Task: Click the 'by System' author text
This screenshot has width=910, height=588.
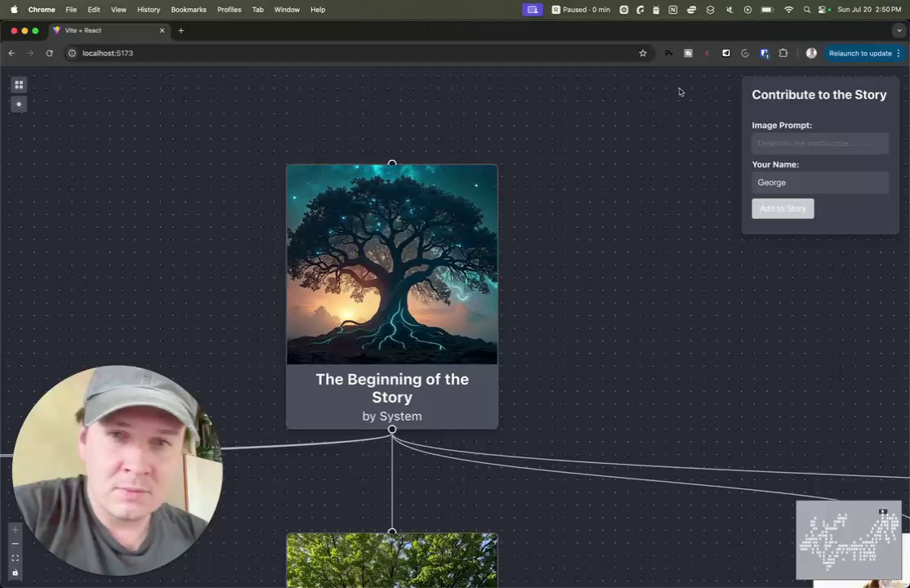Action: (x=392, y=416)
